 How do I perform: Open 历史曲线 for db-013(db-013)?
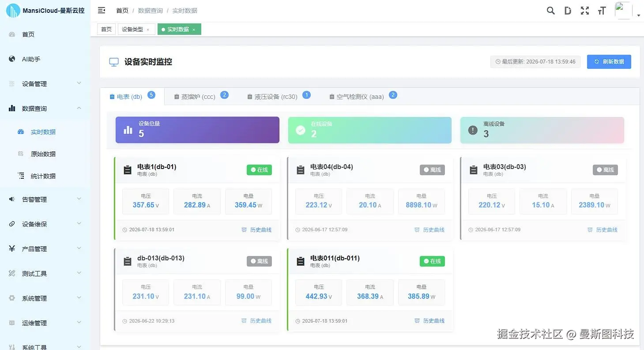(256, 321)
